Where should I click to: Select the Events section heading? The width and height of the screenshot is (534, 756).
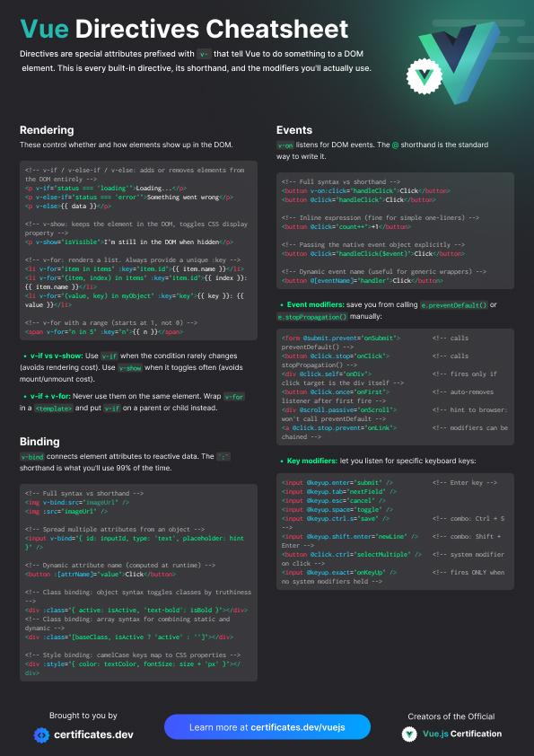point(294,129)
